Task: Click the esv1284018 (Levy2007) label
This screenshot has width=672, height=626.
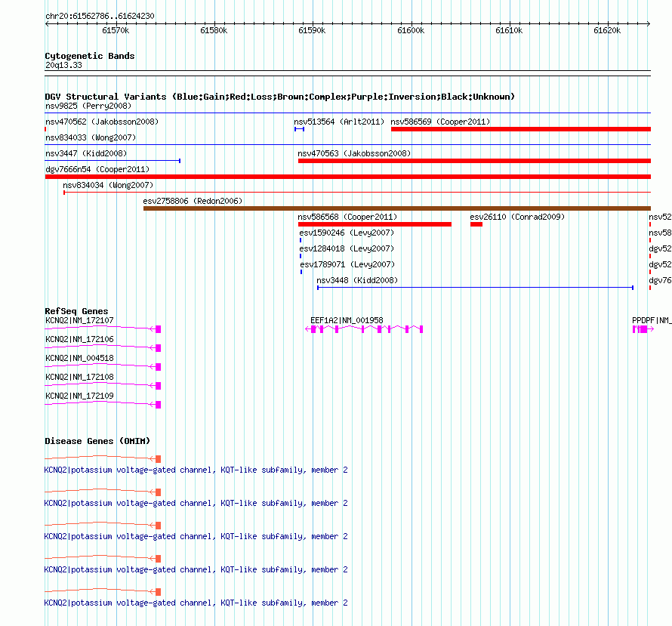Action: 347,248
